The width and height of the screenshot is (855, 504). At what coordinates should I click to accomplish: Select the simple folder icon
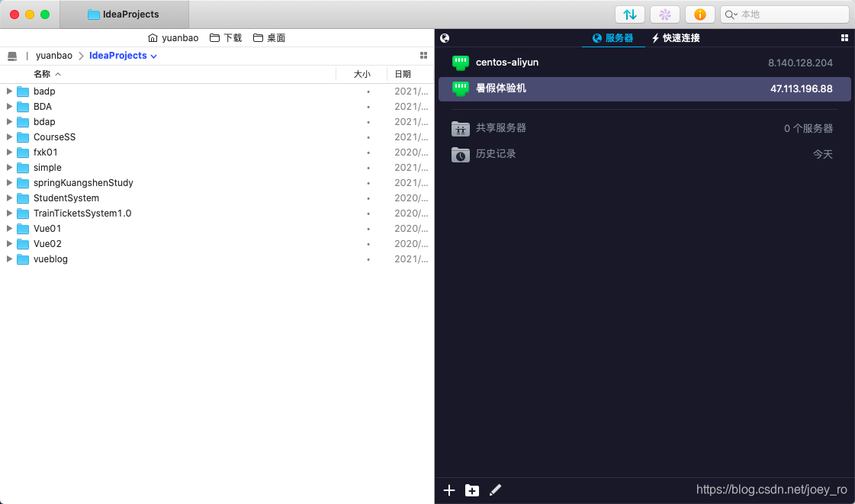coord(23,167)
